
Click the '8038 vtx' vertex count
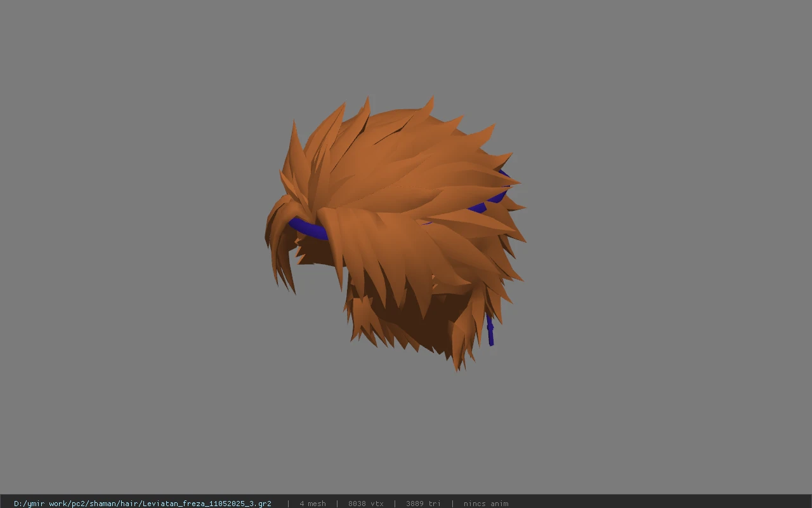[x=366, y=504]
